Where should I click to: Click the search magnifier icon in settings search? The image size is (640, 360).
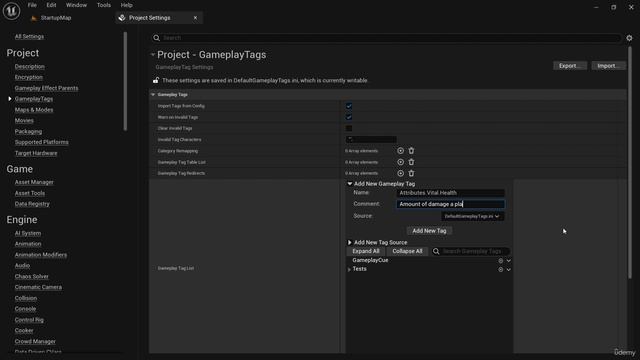coord(156,38)
